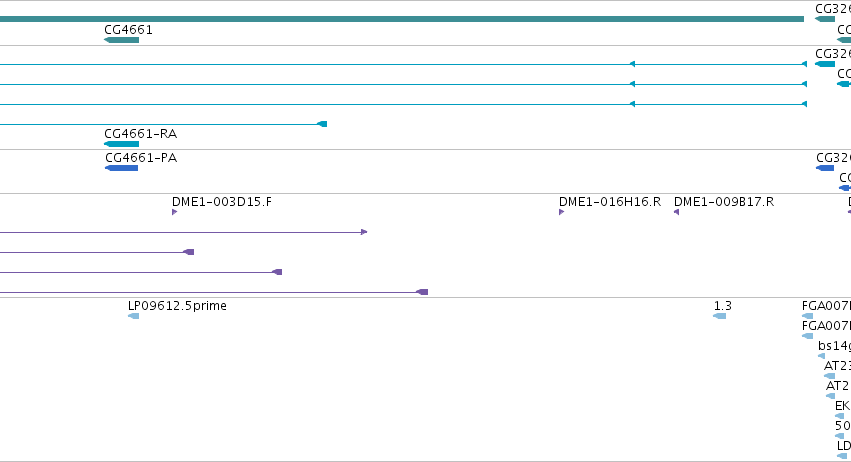Select the CG4661-RA label text
Viewport: 851px width, 462px height.
pyautogui.click(x=141, y=134)
